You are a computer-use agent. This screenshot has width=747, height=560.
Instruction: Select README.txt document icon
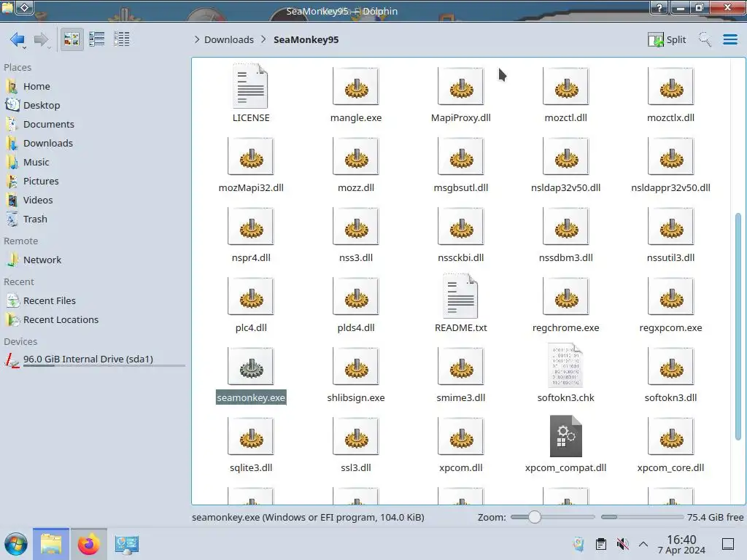[x=461, y=296]
